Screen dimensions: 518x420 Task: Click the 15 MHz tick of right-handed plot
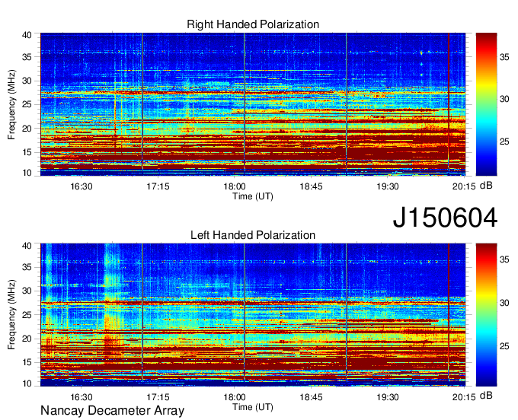pyautogui.click(x=27, y=152)
